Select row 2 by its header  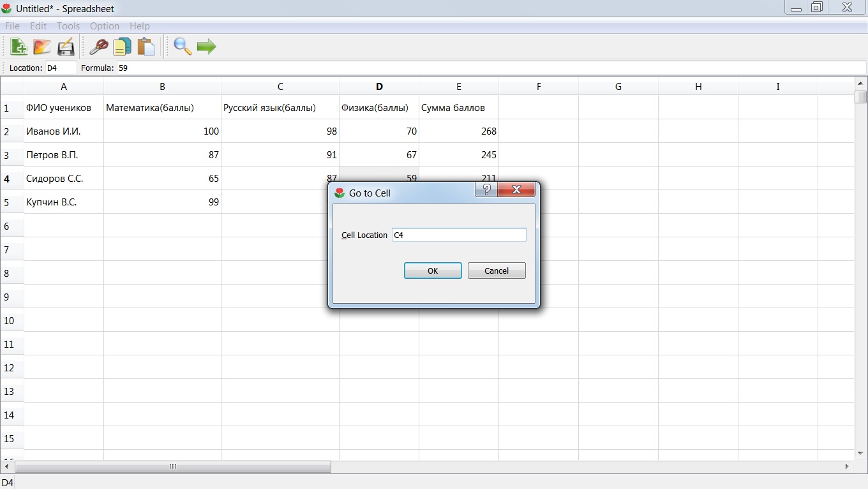[12, 131]
